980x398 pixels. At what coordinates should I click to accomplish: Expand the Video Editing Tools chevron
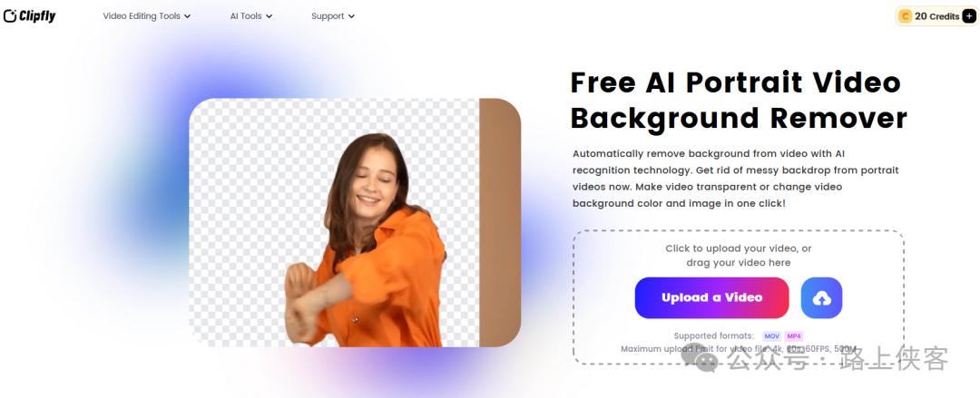[188, 16]
